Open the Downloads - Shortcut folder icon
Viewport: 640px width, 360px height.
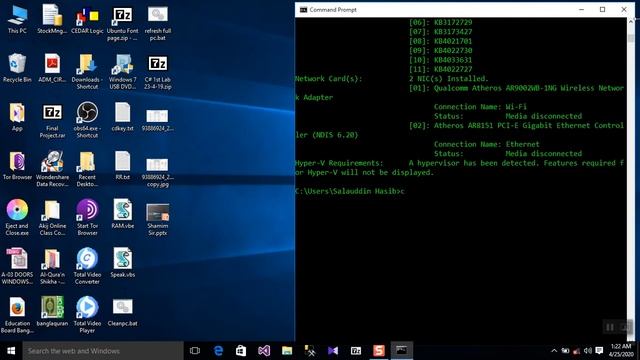point(87,72)
